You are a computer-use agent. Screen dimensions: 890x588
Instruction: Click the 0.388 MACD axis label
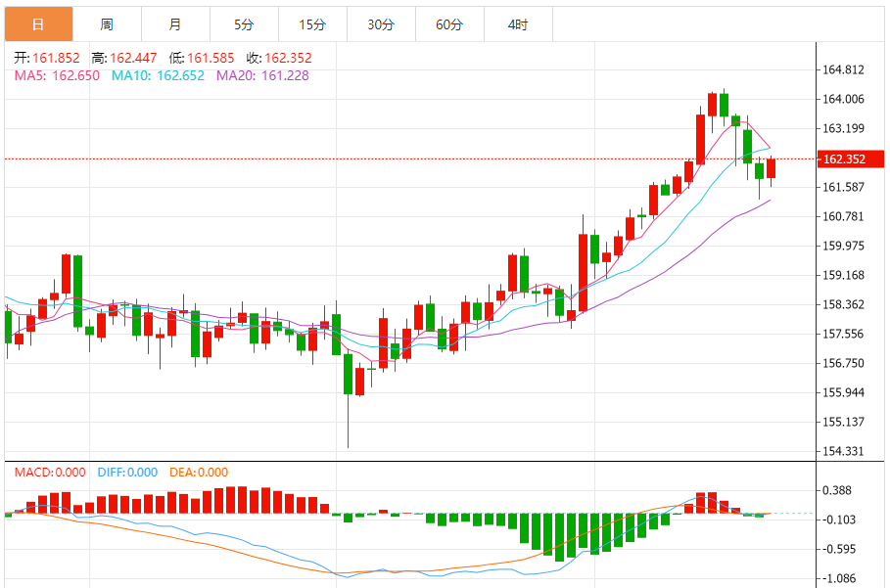click(x=837, y=490)
